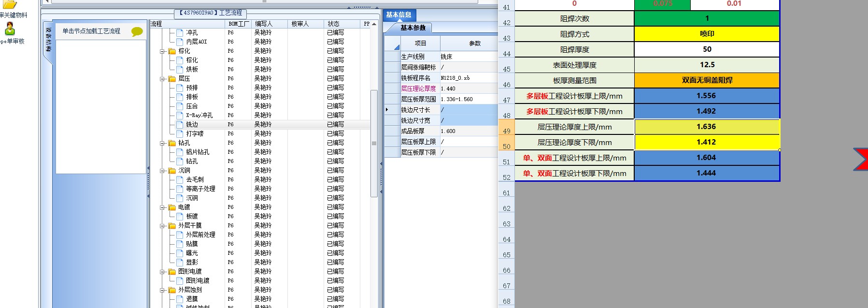Select the 显影 row in process tree
The width and height of the screenshot is (868, 308).
[x=260, y=262]
